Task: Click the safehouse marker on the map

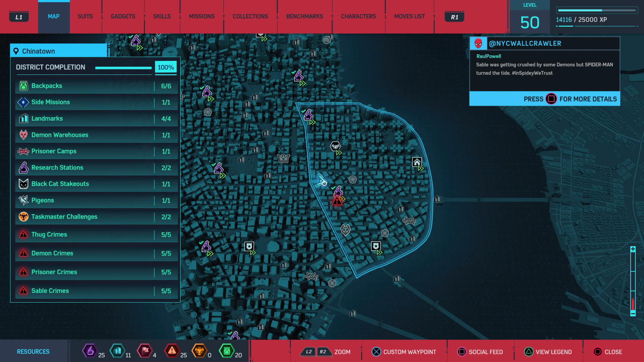Action: coord(417,162)
